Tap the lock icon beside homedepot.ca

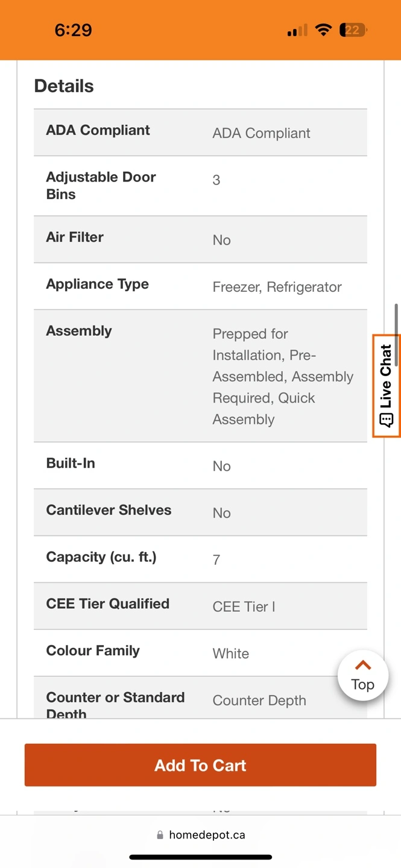(x=160, y=835)
